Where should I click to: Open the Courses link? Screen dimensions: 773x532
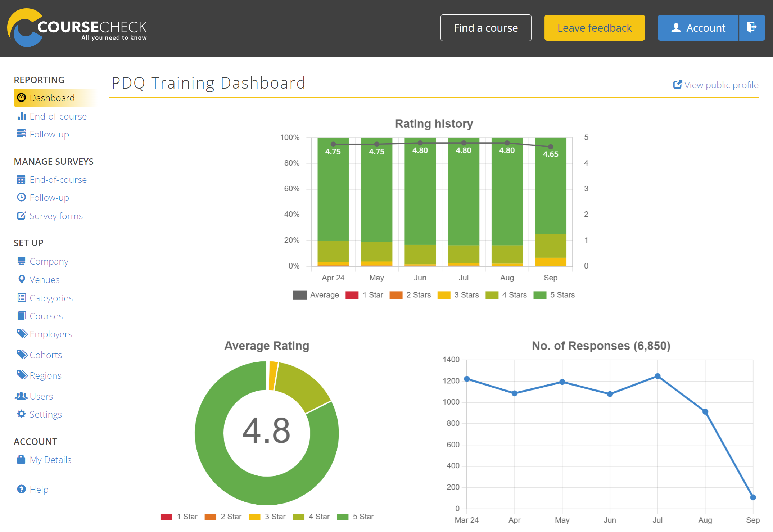pos(46,316)
